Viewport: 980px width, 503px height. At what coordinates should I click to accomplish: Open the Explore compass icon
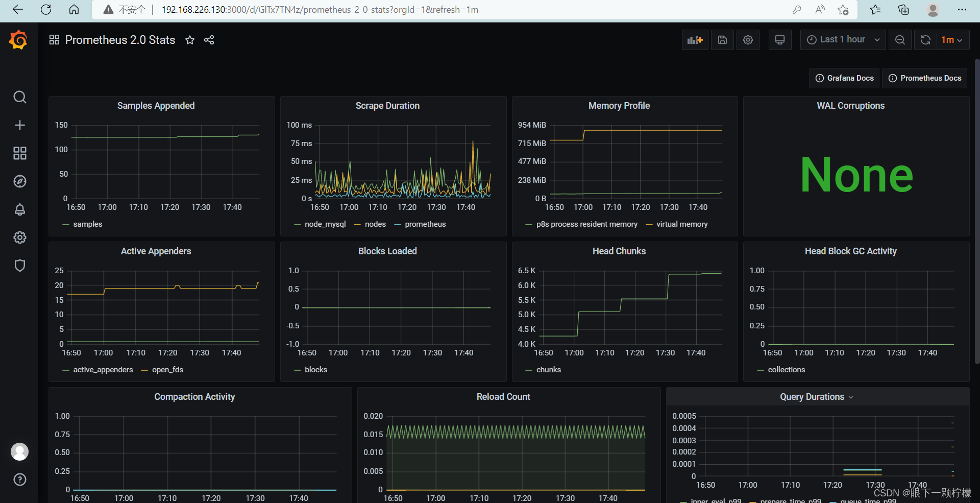coord(20,181)
